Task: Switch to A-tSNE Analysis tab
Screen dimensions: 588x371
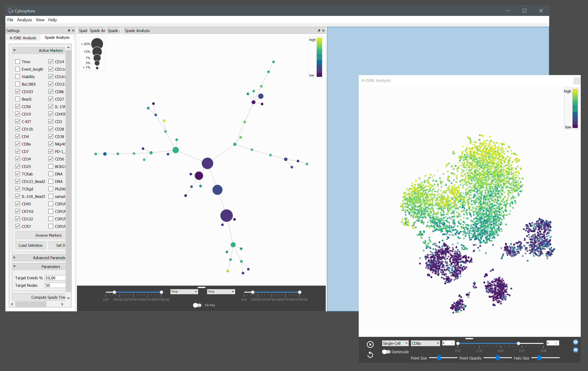Action: 23,38
